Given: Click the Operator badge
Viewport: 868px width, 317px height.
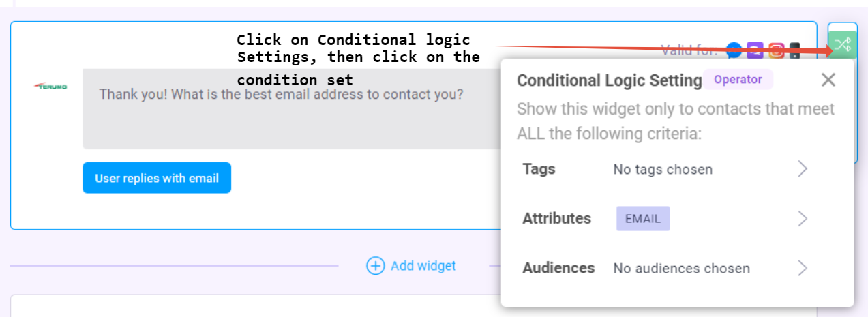Looking at the screenshot, I should tap(737, 80).
